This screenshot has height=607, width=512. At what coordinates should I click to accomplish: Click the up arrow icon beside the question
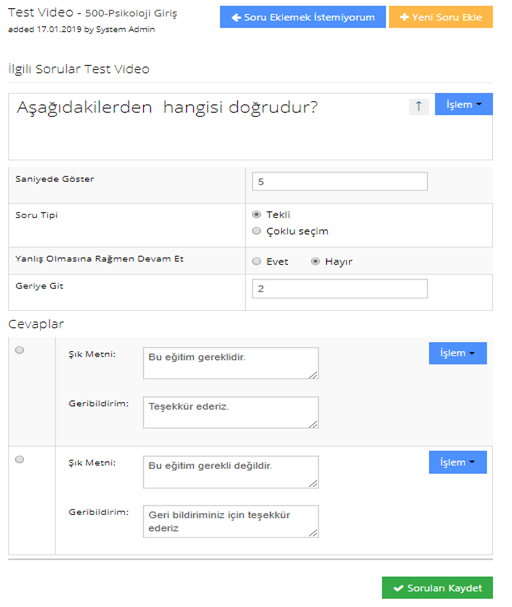tap(418, 106)
